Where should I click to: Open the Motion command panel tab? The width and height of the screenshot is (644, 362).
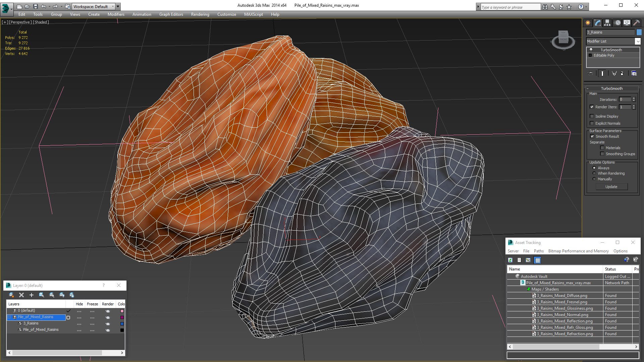click(617, 23)
